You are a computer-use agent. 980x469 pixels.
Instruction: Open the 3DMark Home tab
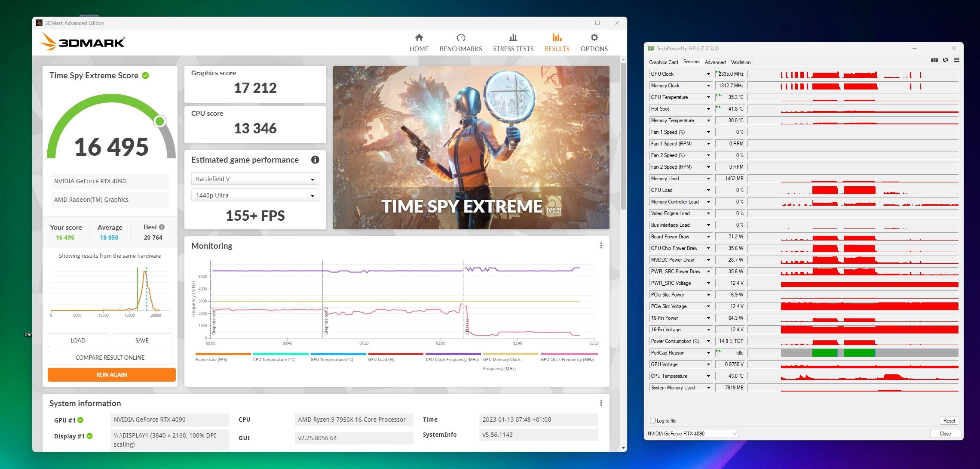click(419, 43)
